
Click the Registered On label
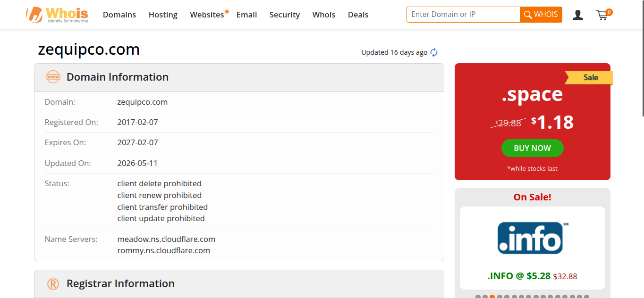pyautogui.click(x=71, y=122)
